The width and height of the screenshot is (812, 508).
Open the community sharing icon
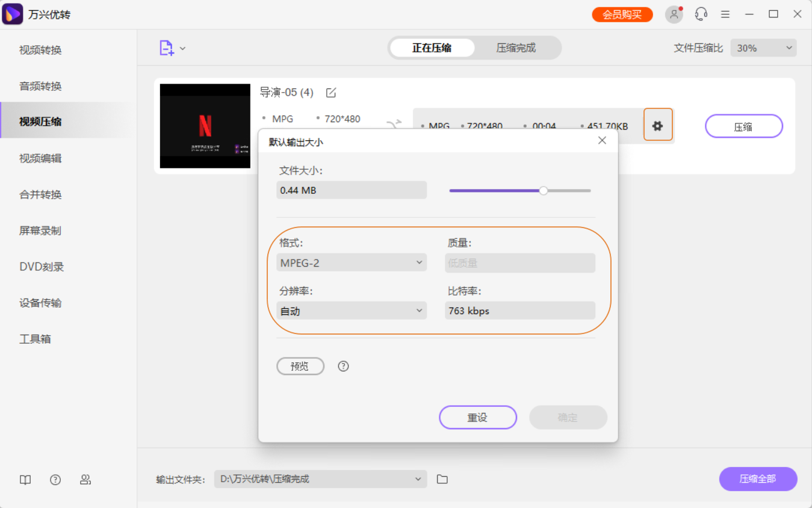(x=85, y=480)
